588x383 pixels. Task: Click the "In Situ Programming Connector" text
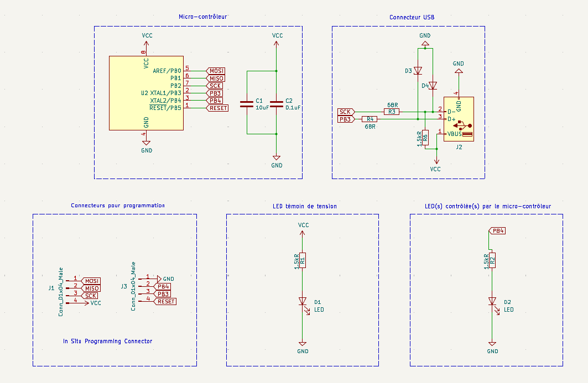click(108, 341)
